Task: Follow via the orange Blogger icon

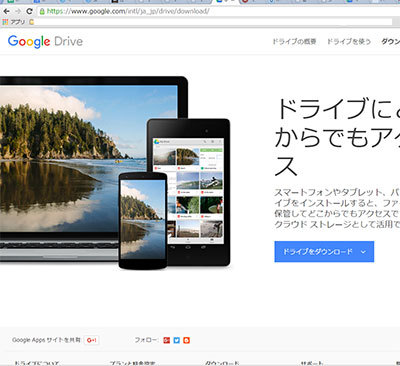Action: pyautogui.click(x=187, y=340)
